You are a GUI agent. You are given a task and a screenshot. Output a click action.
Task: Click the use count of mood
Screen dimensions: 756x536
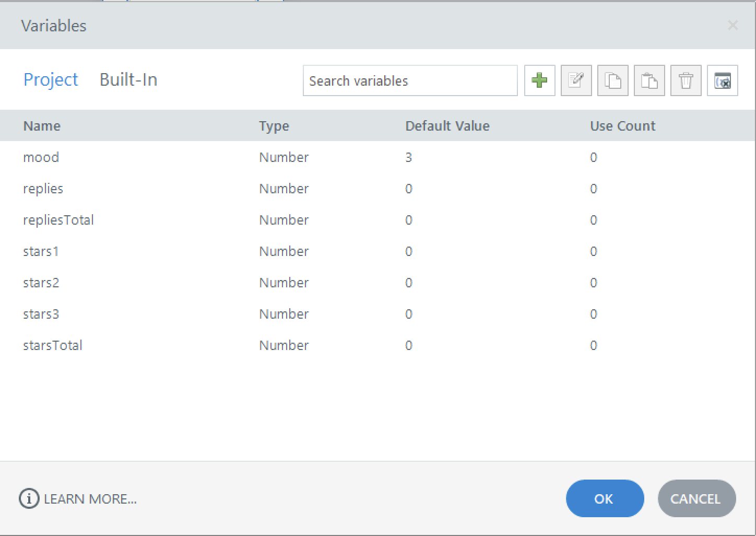point(594,157)
